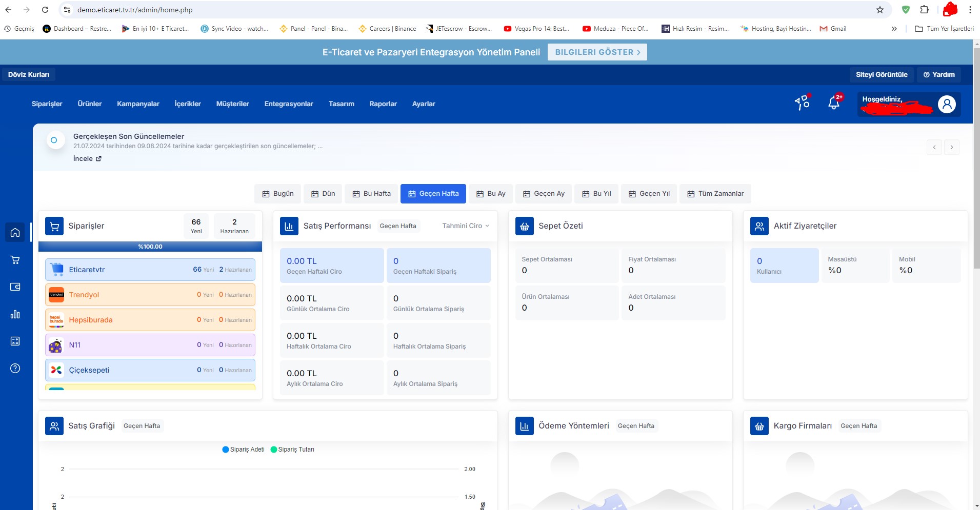
Task: Open the wallet icon in left sidebar
Action: coord(15,287)
